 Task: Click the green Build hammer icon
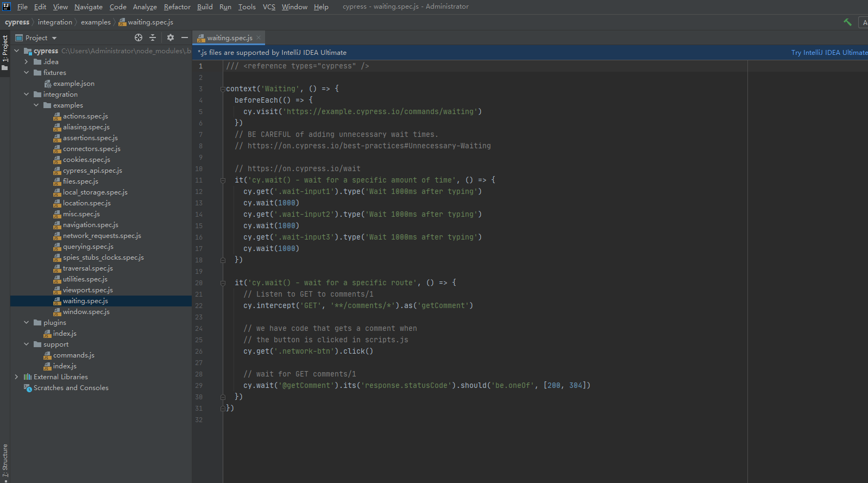[x=847, y=22]
